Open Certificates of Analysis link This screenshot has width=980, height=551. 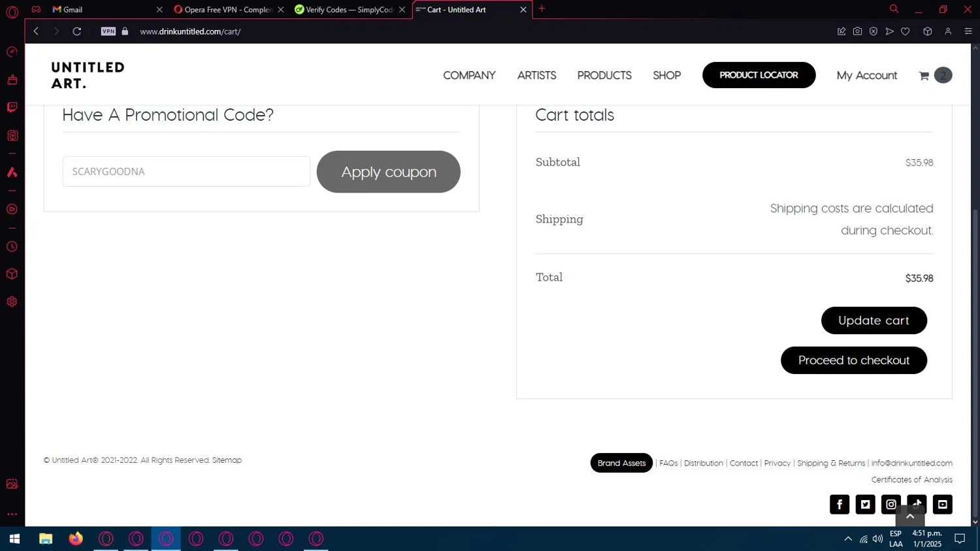(911, 480)
